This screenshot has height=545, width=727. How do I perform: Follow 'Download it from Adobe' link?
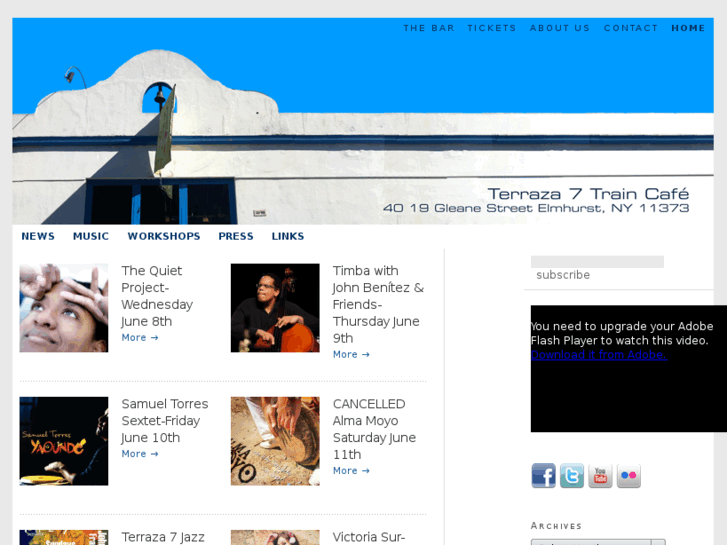click(x=599, y=355)
